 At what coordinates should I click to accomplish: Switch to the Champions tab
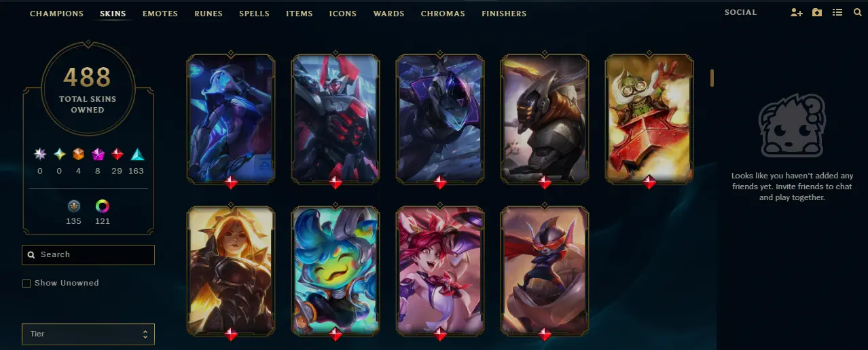[x=57, y=14]
